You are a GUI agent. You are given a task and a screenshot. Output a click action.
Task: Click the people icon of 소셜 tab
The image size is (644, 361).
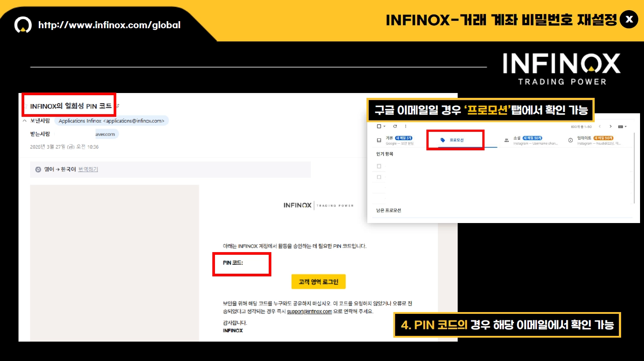coord(507,140)
